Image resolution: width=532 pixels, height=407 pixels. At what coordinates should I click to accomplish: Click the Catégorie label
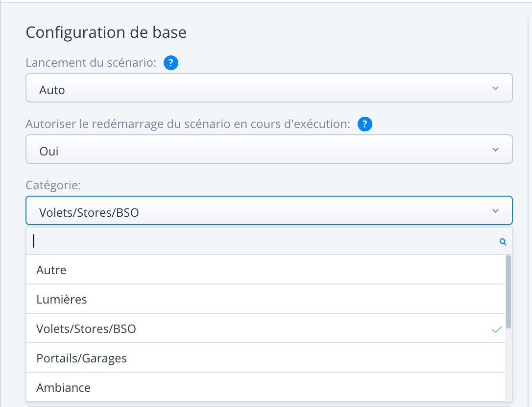point(53,185)
